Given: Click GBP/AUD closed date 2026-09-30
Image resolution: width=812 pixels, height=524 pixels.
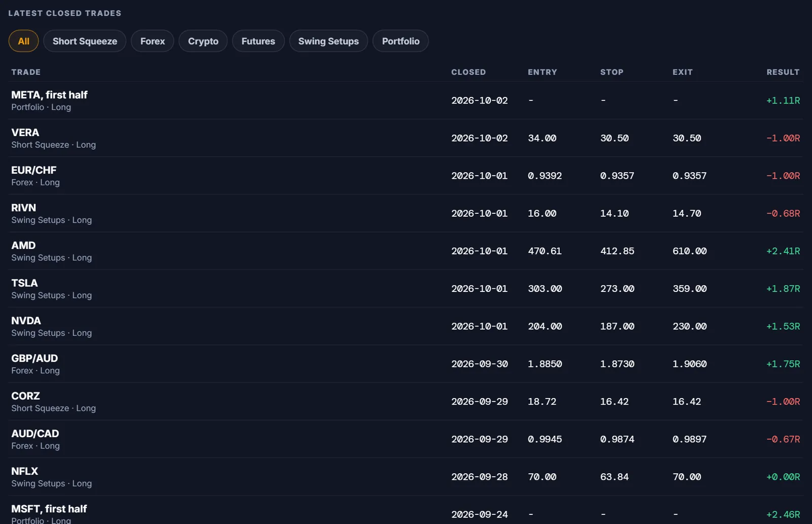Looking at the screenshot, I should [x=480, y=364].
